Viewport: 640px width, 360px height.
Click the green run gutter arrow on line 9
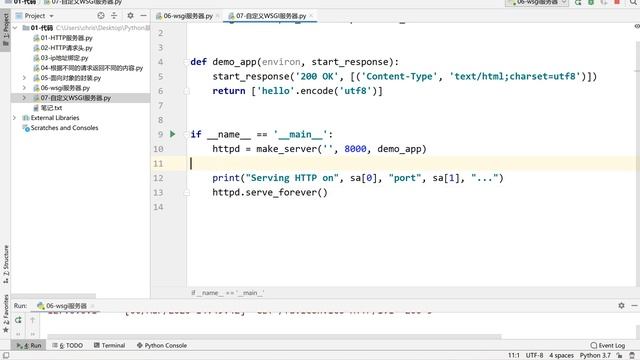[x=173, y=134]
